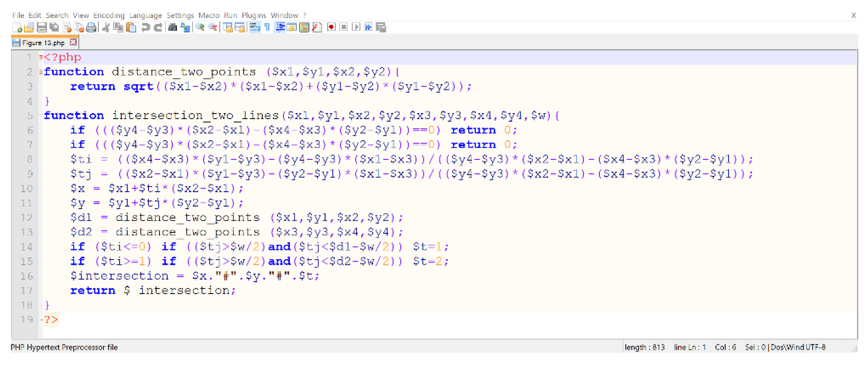Collapse the fold marker at line 2
The width and height of the screenshot is (868, 366).
41,72
